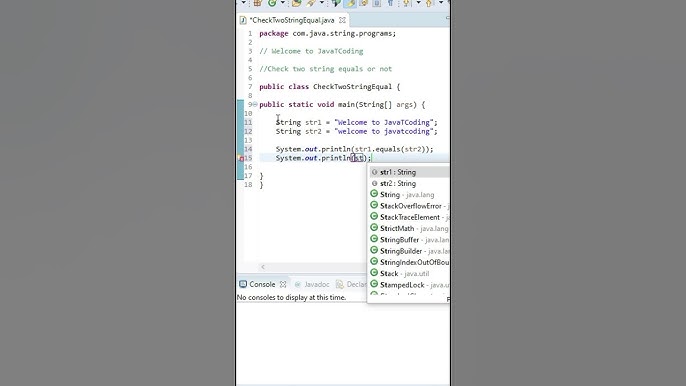Open dropdown beside Next Annotation arrow

[x=418, y=3]
